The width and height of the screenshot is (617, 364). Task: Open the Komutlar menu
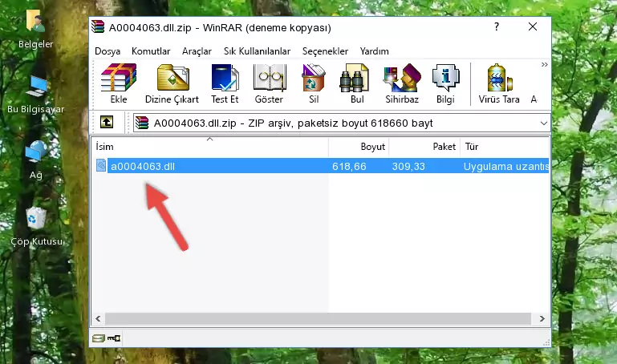pos(151,51)
